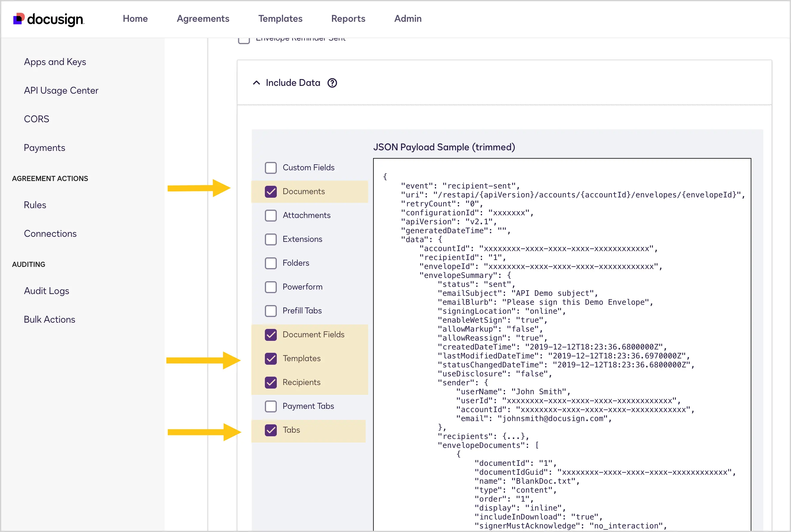Click the "userName": "John Smith" line
791x532 pixels.
(513, 392)
